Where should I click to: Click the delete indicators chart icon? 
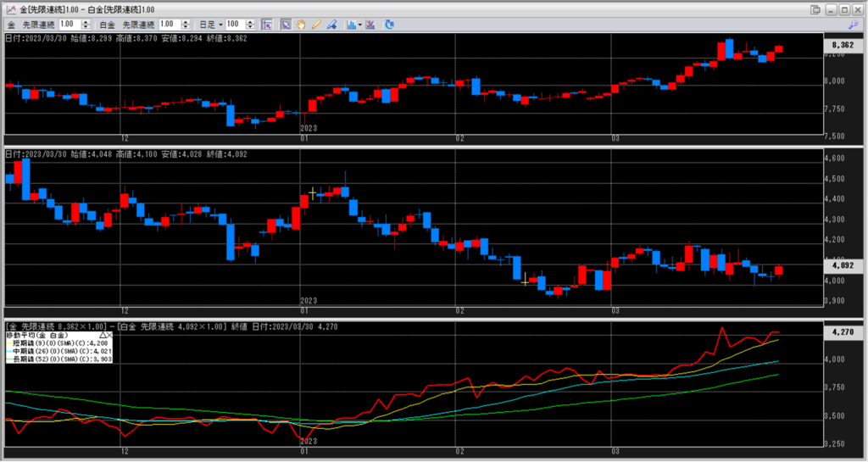pyautogui.click(x=371, y=25)
